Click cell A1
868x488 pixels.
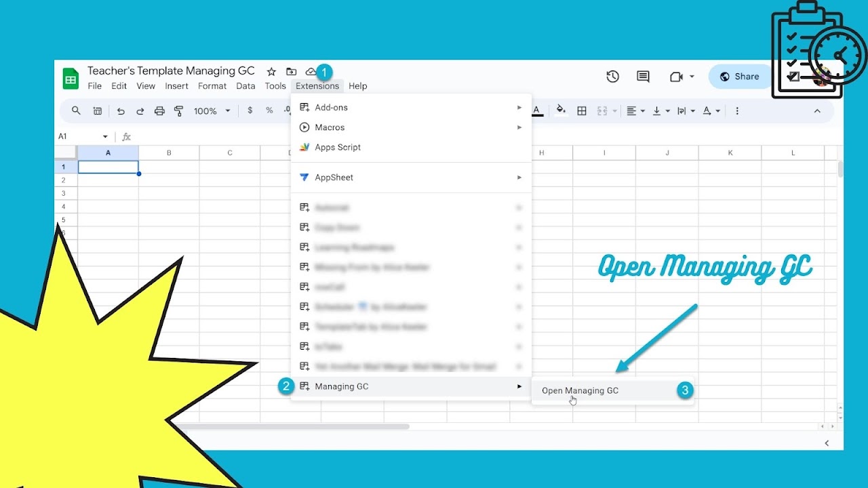coord(108,167)
